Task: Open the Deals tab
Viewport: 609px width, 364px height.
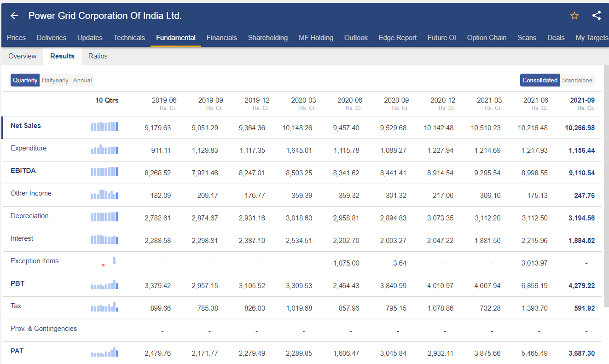Action: pyautogui.click(x=556, y=38)
